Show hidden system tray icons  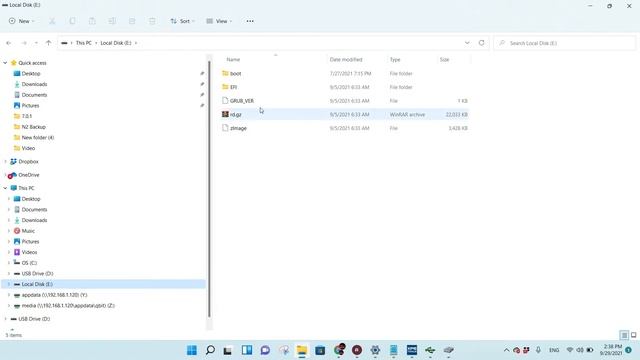507,350
